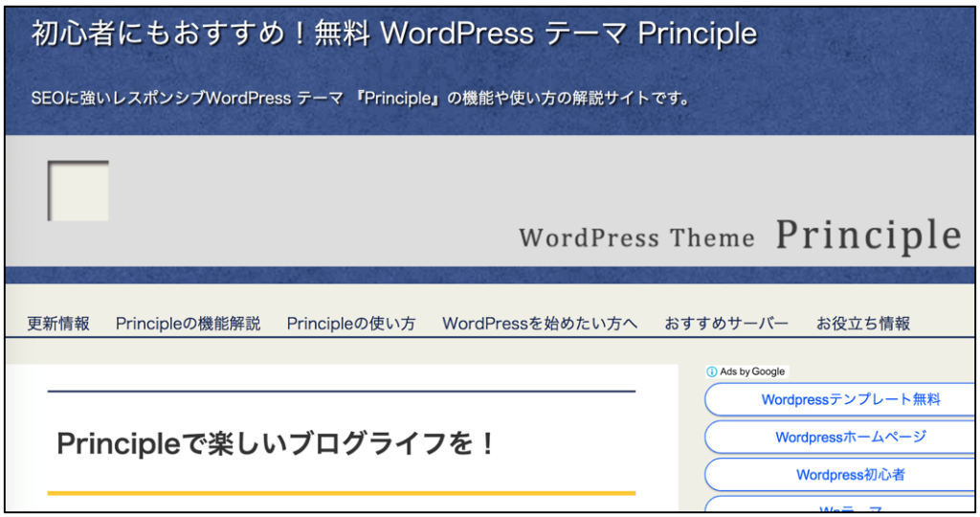The width and height of the screenshot is (980, 517).
Task: Select お役立ち情報 in the navigation bar
Action: pyautogui.click(x=863, y=324)
